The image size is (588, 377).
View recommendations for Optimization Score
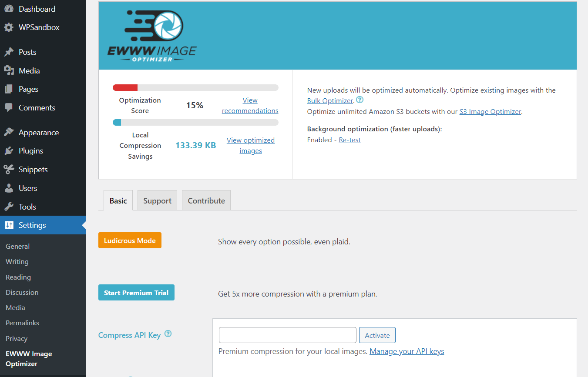[x=250, y=105]
